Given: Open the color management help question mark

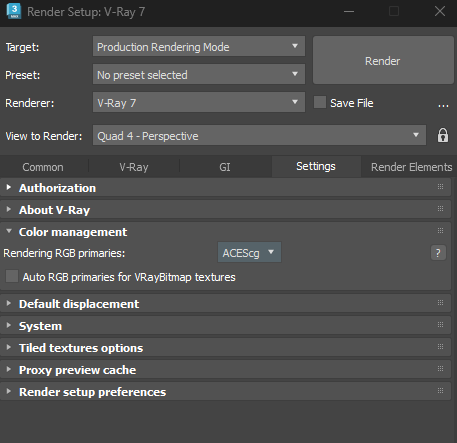Looking at the screenshot, I should click(x=438, y=253).
